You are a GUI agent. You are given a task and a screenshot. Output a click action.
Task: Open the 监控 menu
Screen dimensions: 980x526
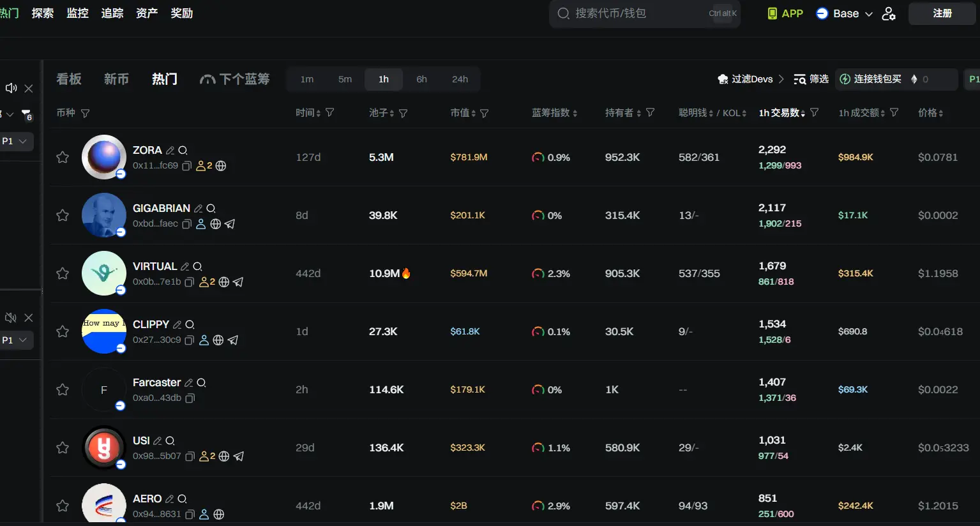coord(77,13)
